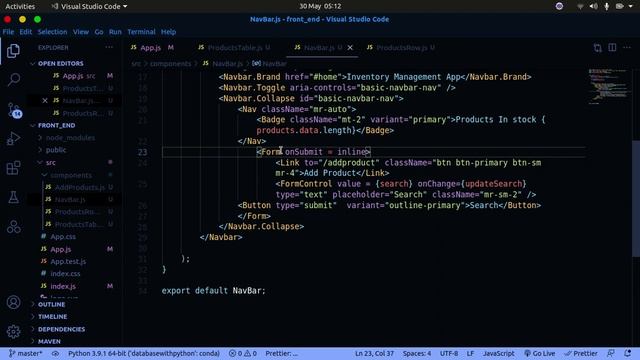The width and height of the screenshot is (640, 360).
Task: Click the master branch status item
Action: (x=25, y=353)
